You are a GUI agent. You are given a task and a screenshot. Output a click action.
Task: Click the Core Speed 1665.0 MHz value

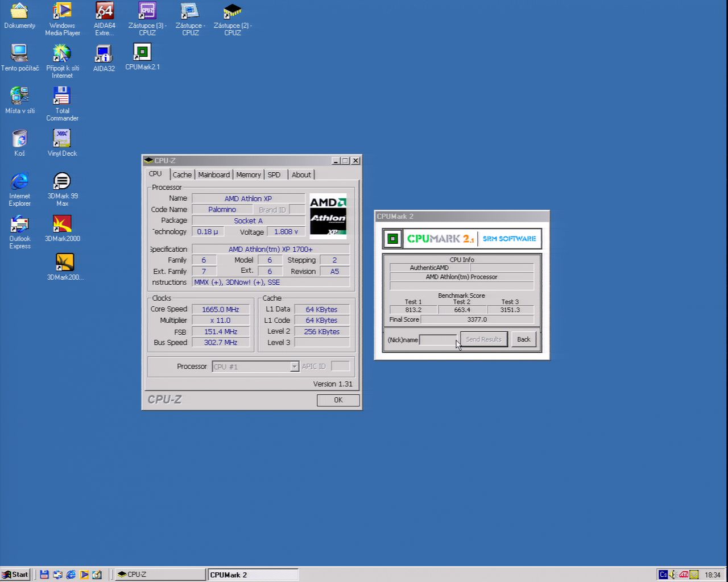pos(221,310)
